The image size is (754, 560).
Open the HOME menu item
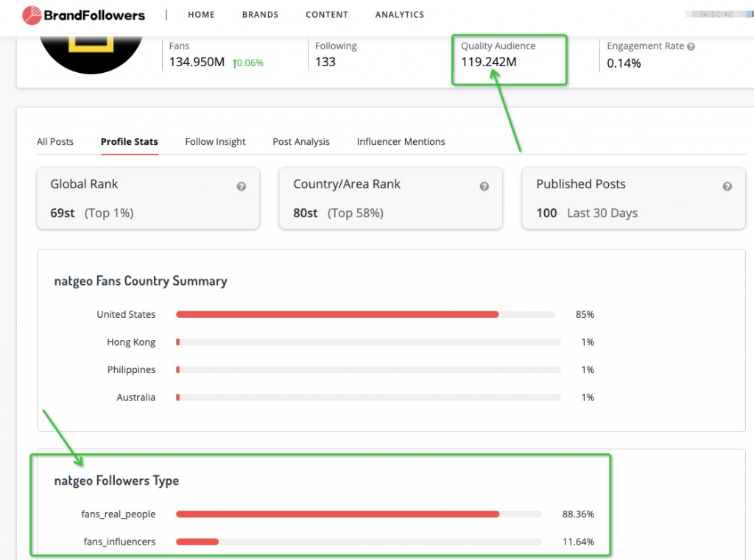pos(202,15)
